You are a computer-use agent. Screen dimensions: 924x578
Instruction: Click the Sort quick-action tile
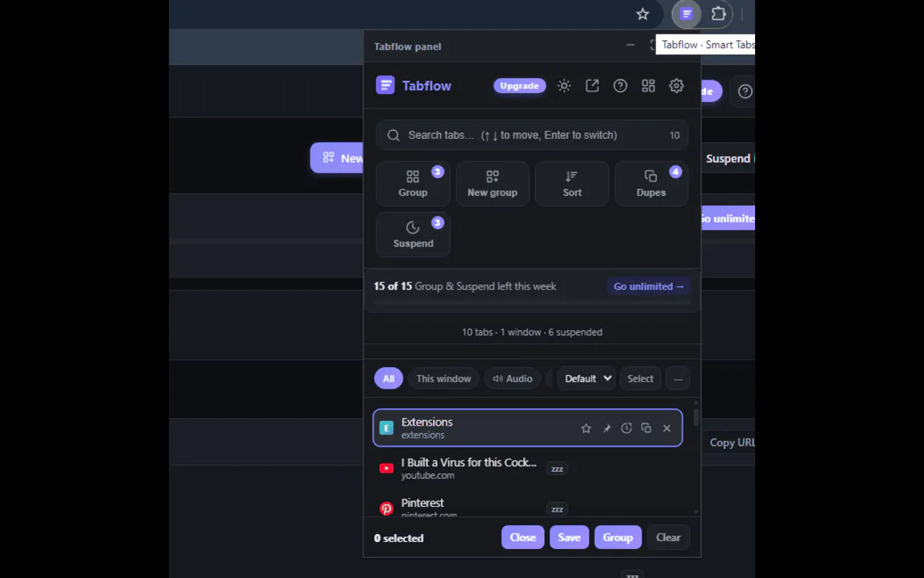(572, 184)
